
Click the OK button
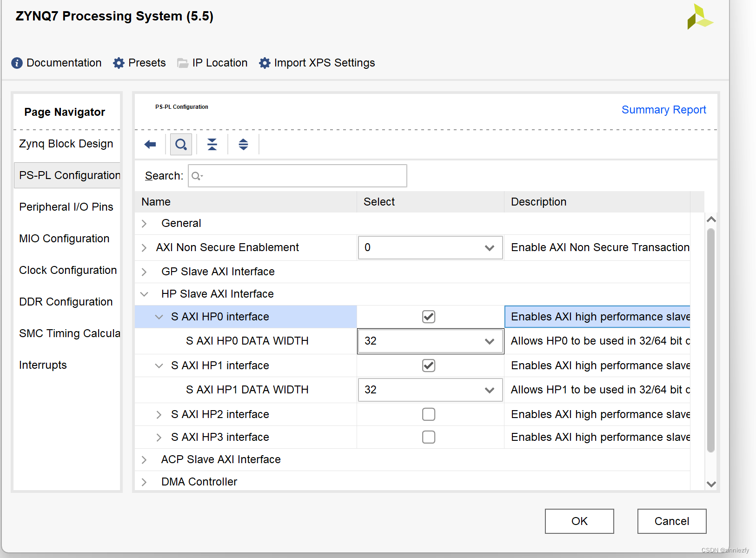coord(579,521)
